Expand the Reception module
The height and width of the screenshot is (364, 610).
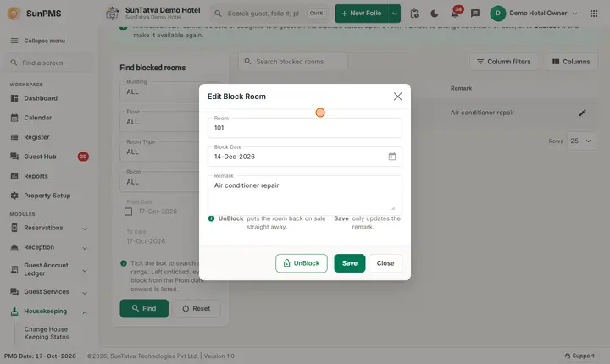(48, 247)
